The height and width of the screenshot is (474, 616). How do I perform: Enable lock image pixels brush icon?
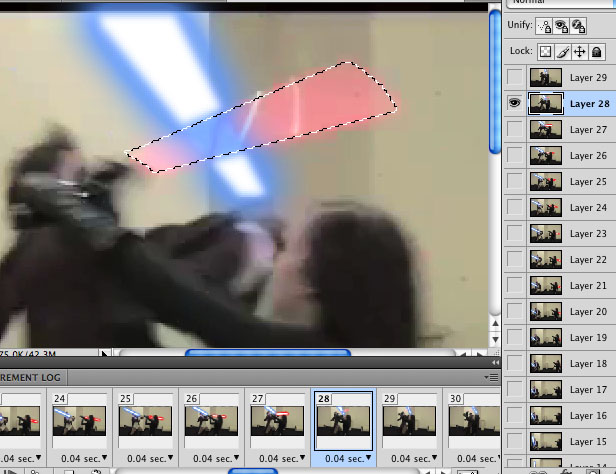563,51
